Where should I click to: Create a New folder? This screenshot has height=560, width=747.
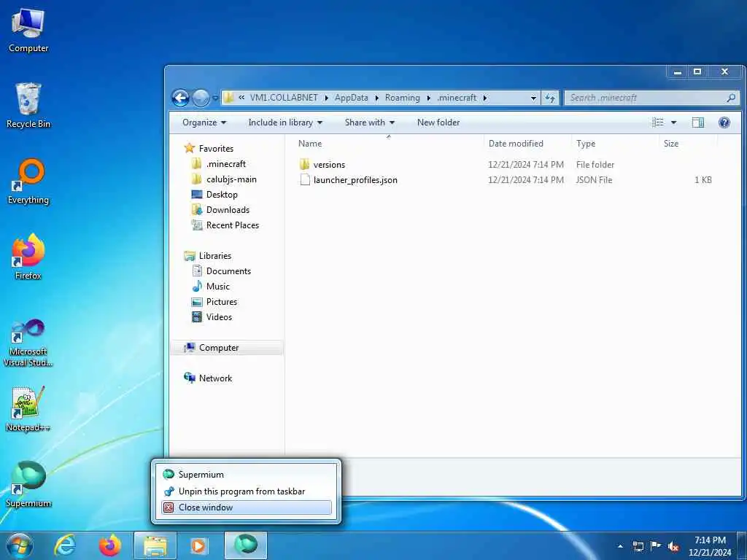438,122
